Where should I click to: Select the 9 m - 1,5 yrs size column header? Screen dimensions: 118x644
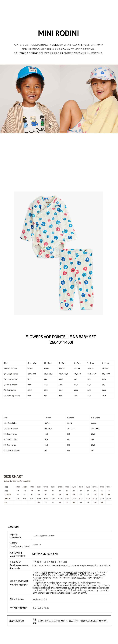(33, 363)
